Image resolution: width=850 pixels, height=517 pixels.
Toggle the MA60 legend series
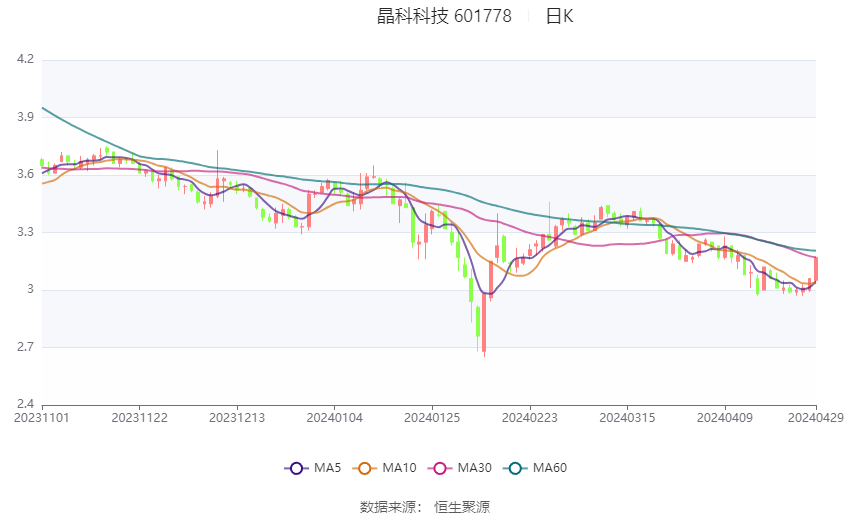[x=535, y=468]
